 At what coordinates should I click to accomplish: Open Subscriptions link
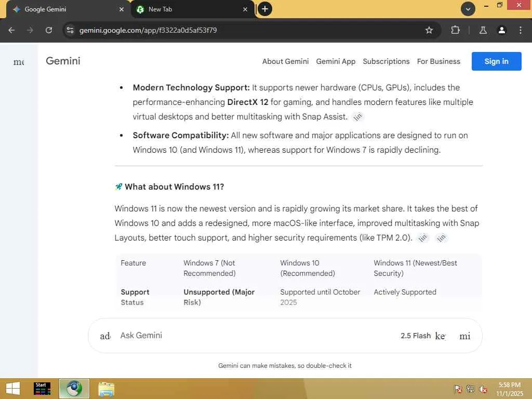[386, 61]
